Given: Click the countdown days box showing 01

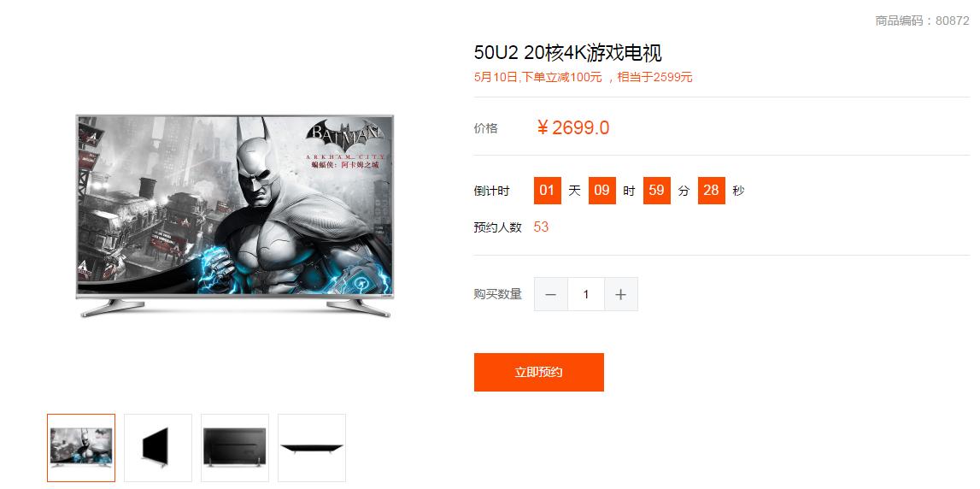Looking at the screenshot, I should [x=548, y=190].
